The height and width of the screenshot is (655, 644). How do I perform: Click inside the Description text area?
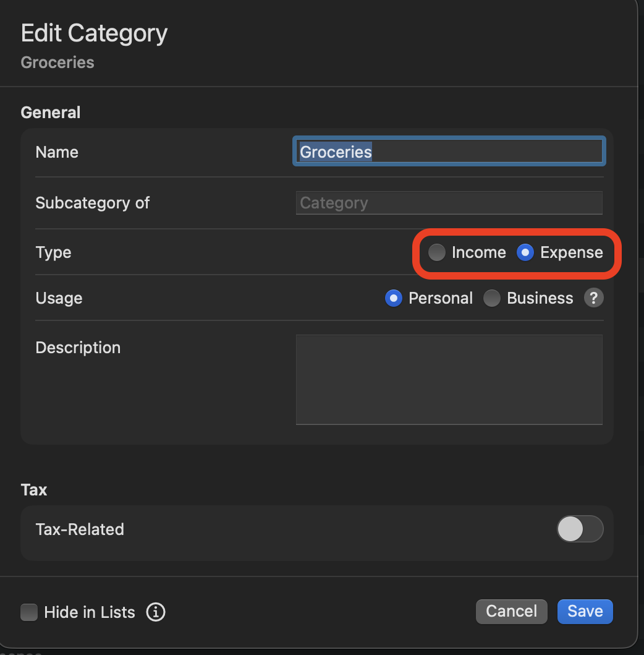pyautogui.click(x=449, y=379)
